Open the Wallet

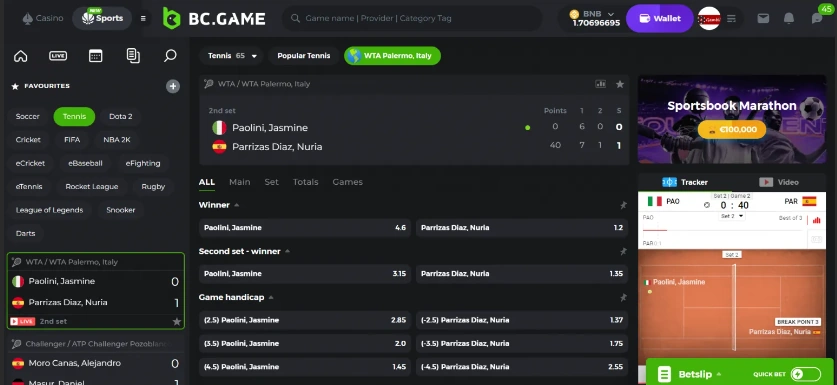(660, 18)
